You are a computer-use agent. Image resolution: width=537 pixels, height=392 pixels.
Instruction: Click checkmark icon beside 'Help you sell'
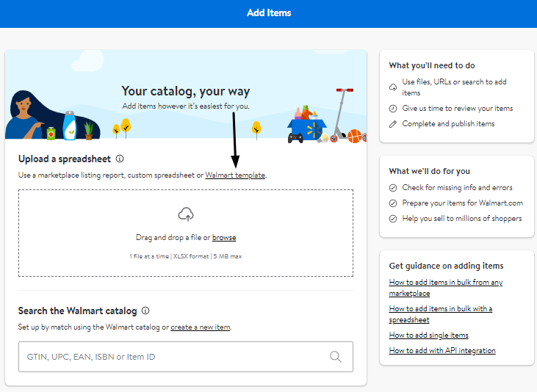[x=394, y=219]
